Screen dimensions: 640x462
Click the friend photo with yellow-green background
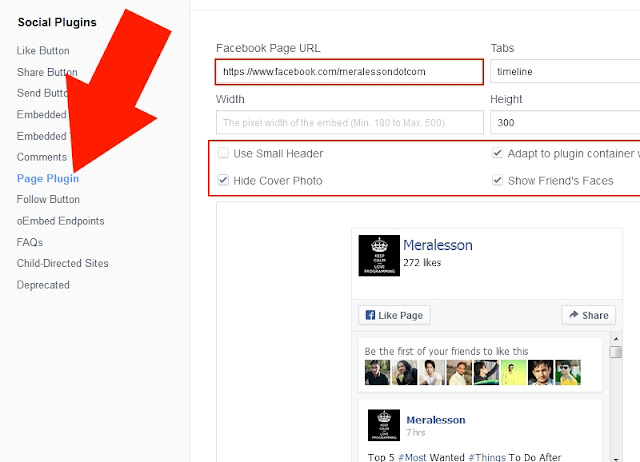point(513,372)
